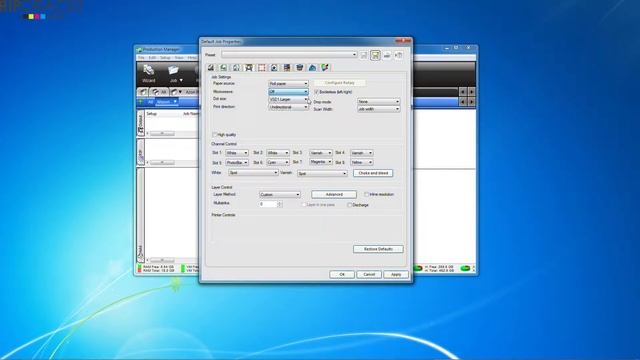
Task: Open the Varnish Spot dropdown
Action: (322, 173)
